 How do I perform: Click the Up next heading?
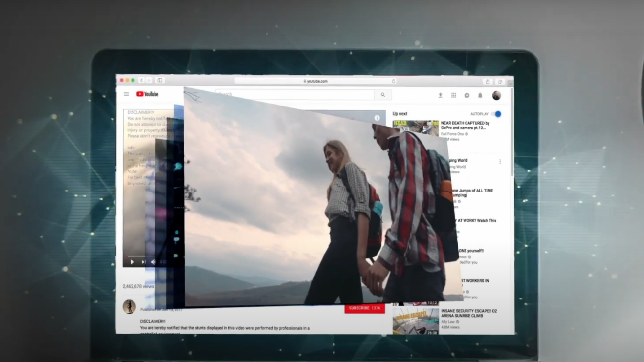tap(400, 114)
